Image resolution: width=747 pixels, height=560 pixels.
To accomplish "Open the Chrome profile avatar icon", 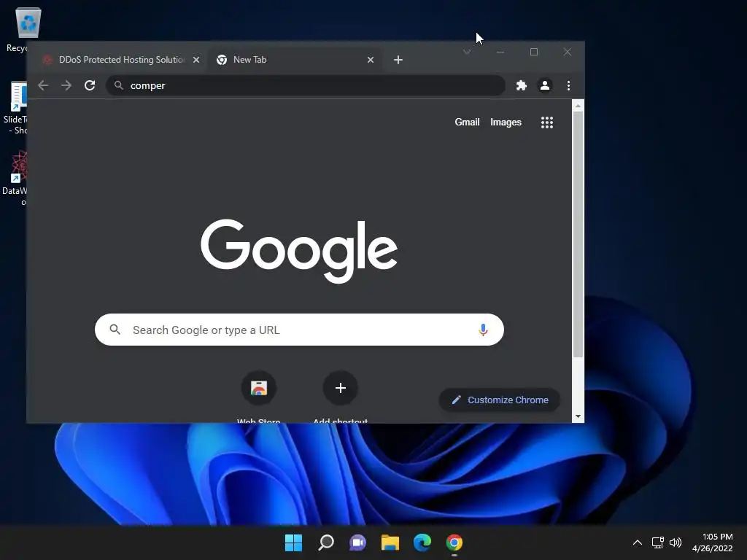I will click(544, 86).
